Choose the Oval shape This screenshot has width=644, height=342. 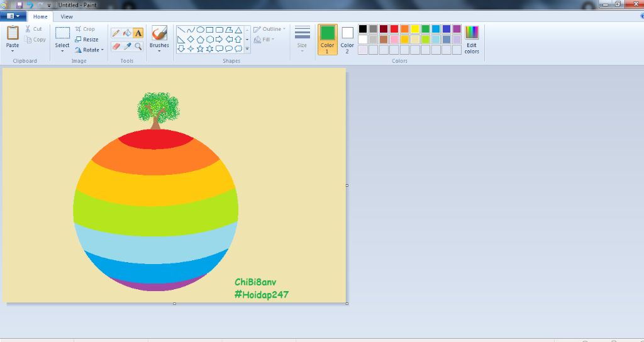pos(200,30)
